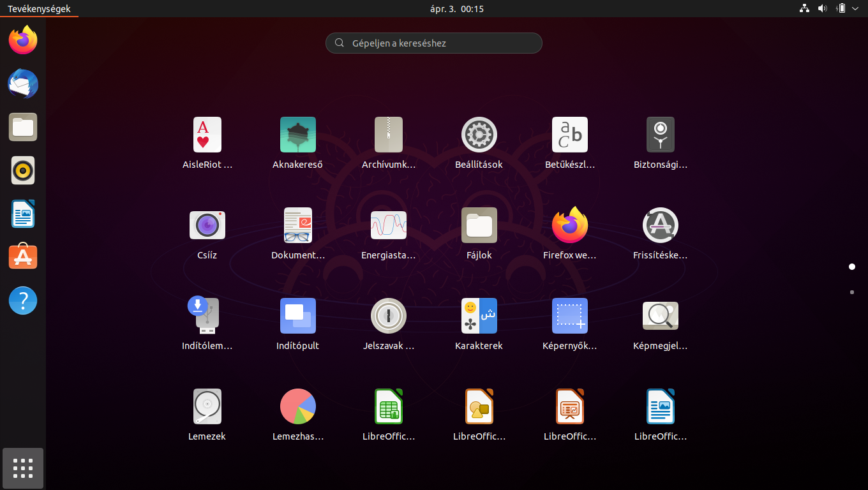Toggle Show Applications grid button in dock
The width and height of the screenshot is (868, 490).
(23, 468)
